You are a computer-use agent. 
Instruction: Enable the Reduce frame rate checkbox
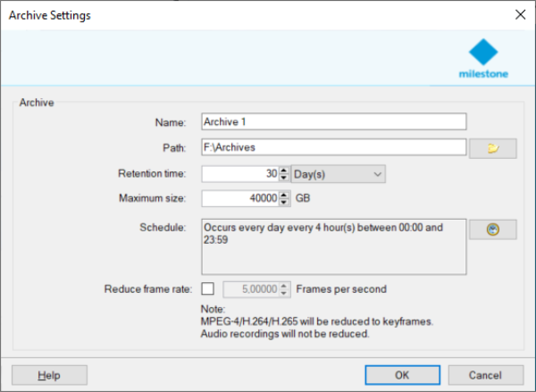(208, 288)
